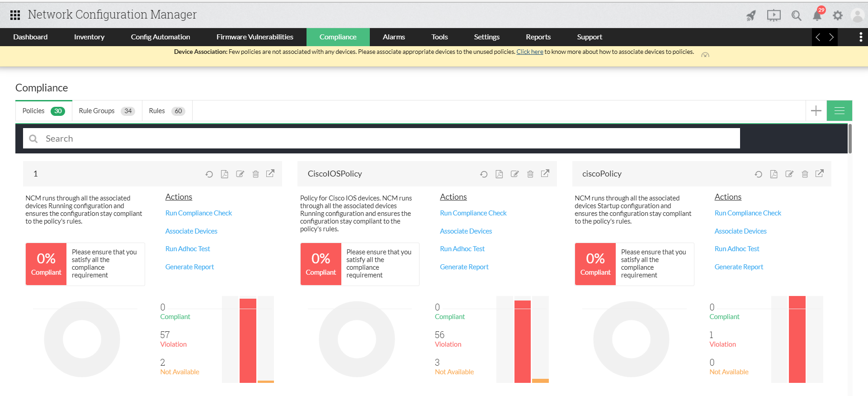The width and height of the screenshot is (868, 396).
Task: Associate Devices to CiscoIOSPolicy
Action: pyautogui.click(x=466, y=231)
